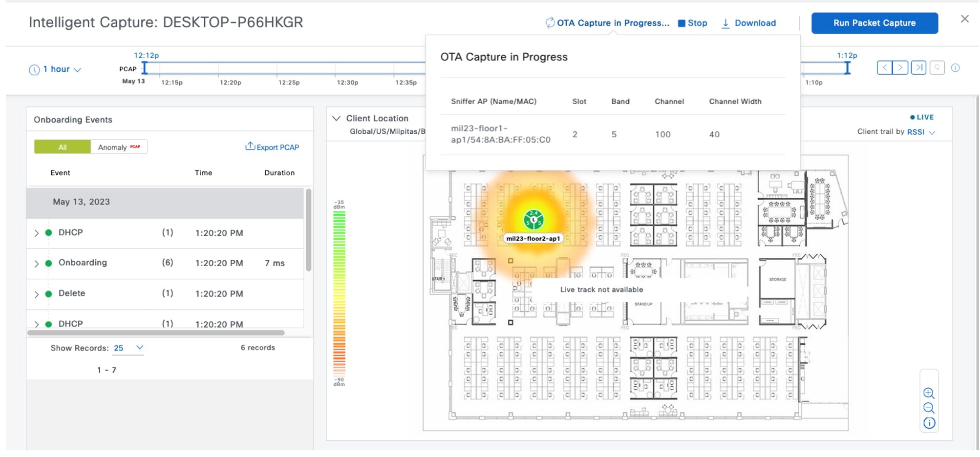Select the All events tab
The height and width of the screenshot is (457, 980).
click(x=63, y=147)
